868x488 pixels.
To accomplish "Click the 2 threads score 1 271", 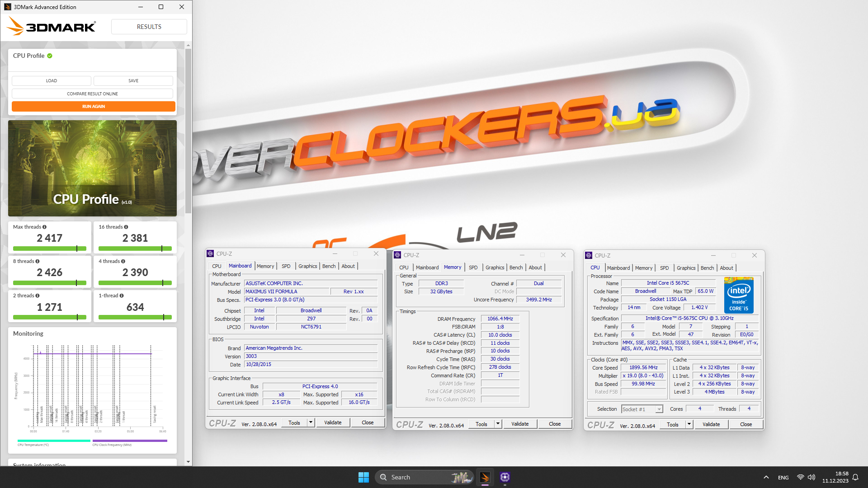I will [50, 307].
